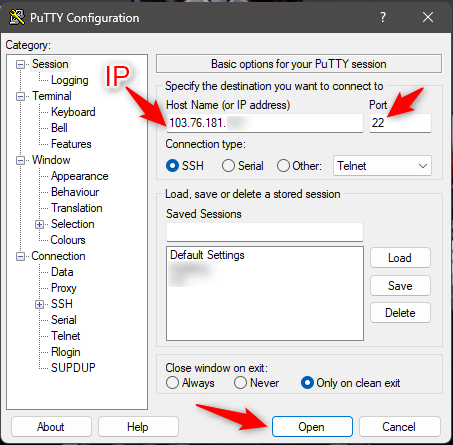The width and height of the screenshot is (453, 445).
Task: Select Session category in tree
Action: pos(50,64)
